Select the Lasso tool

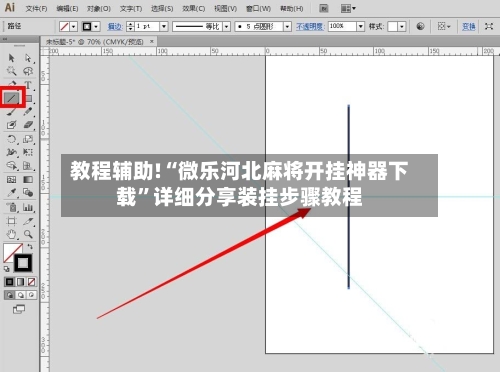(28, 71)
